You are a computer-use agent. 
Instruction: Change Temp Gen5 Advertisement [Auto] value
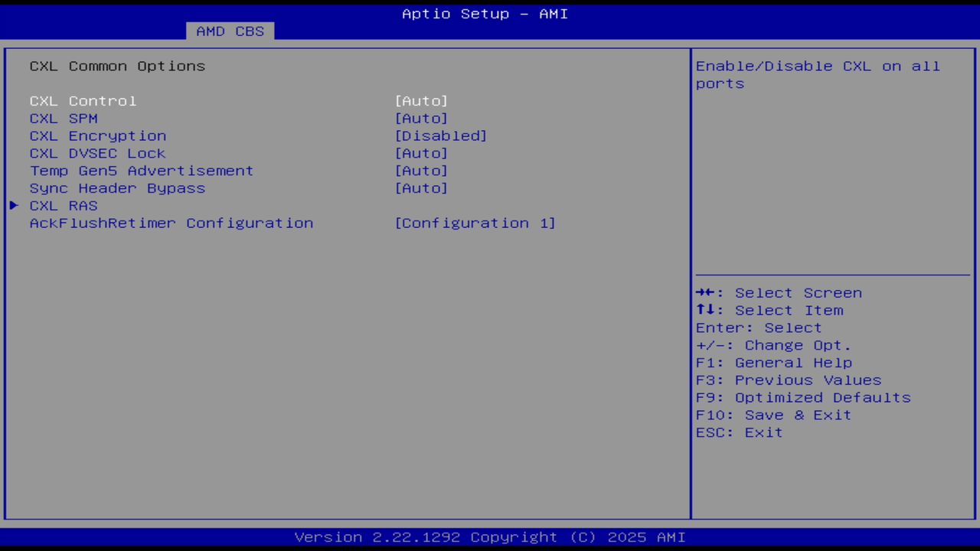pyautogui.click(x=421, y=171)
